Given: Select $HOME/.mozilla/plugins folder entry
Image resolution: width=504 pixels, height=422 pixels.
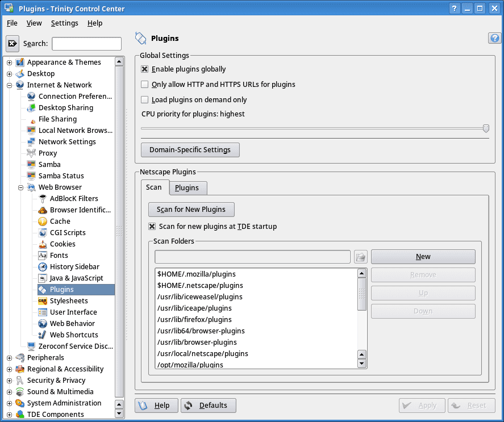Looking at the screenshot, I should pyautogui.click(x=256, y=274).
